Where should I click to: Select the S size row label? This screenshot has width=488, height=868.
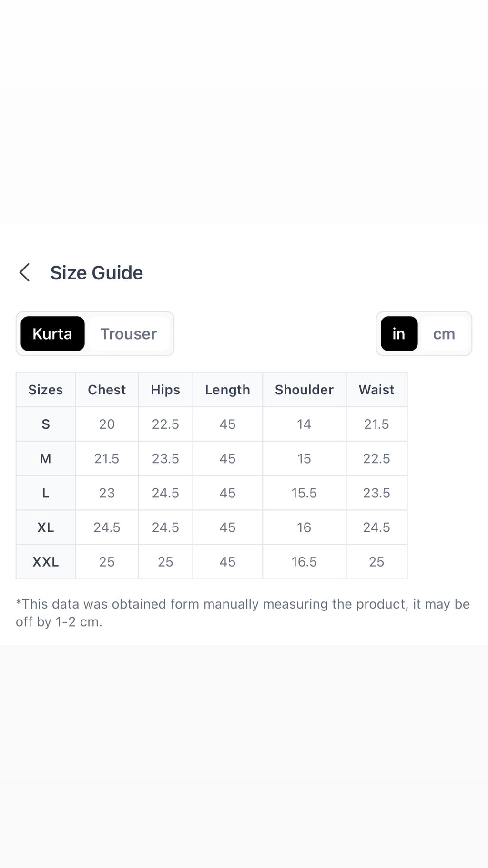(x=46, y=424)
